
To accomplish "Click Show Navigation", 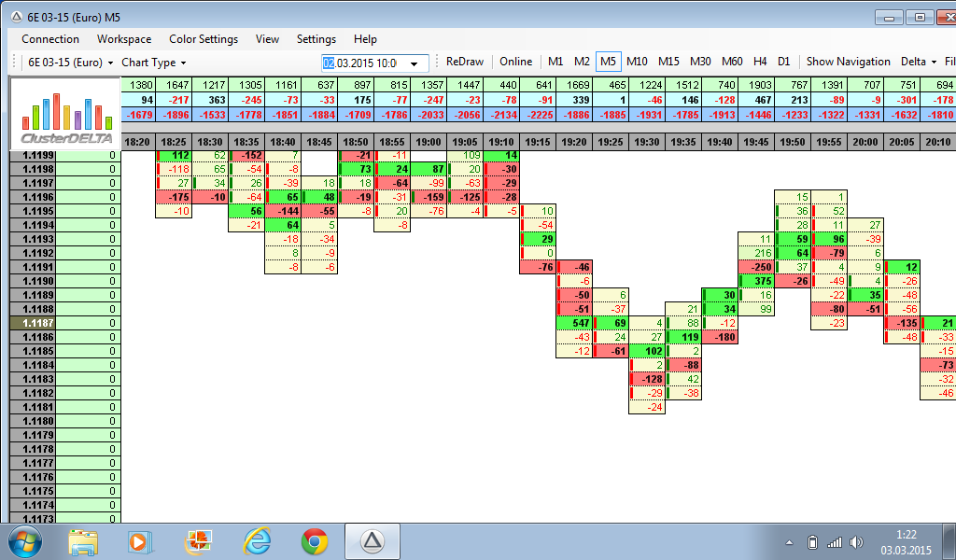I will [848, 62].
